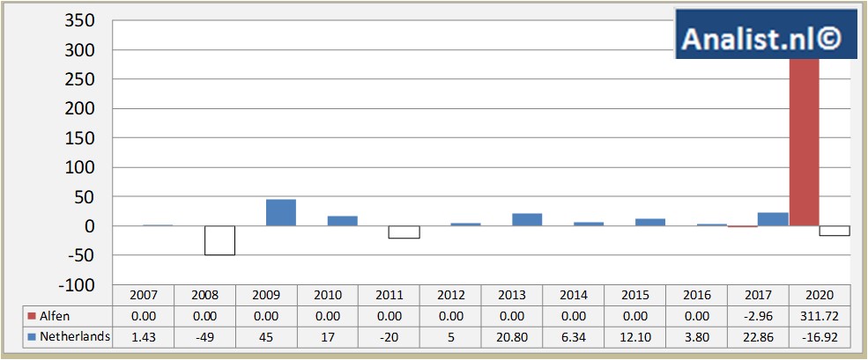This screenshot has height=360, width=868.
Task: Select the blue Netherlands 2009 bar
Action: [x=281, y=212]
